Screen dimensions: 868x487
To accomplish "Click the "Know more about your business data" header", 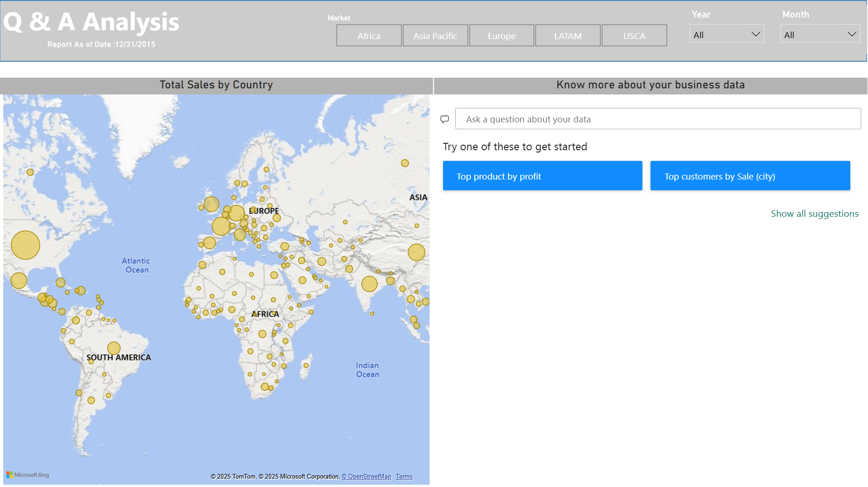I will (x=650, y=85).
